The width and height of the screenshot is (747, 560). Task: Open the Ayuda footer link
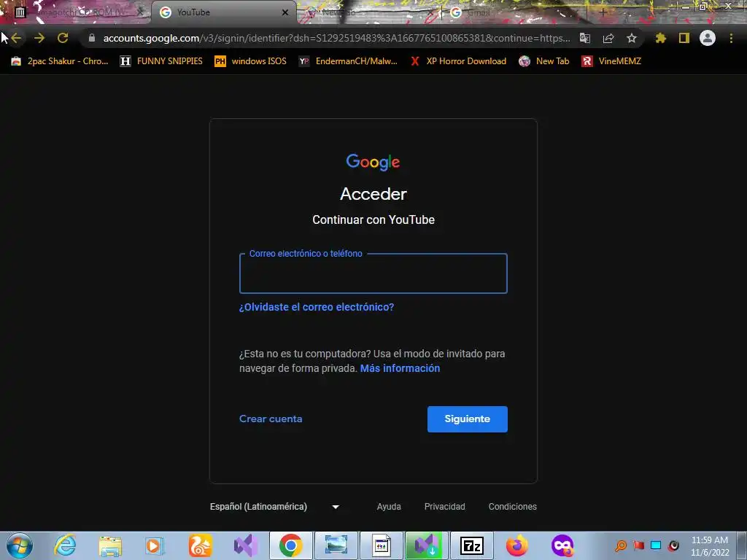389,507
